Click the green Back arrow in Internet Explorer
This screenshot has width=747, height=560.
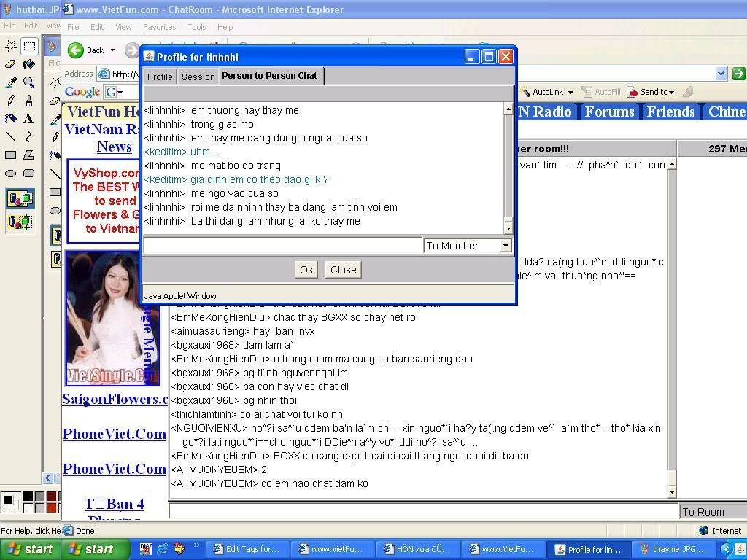[76, 50]
